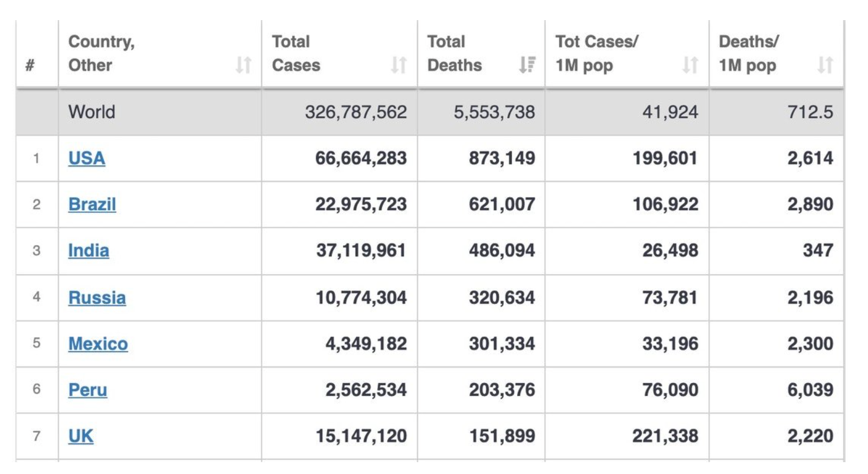868x474 pixels.
Task: Click the Country, Other header text
Action: pyautogui.click(x=101, y=53)
